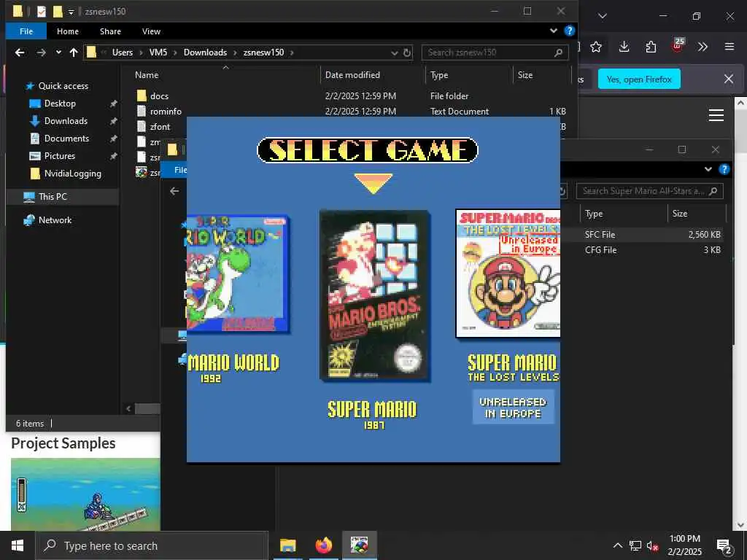Select Network in navigation pane

coord(55,220)
